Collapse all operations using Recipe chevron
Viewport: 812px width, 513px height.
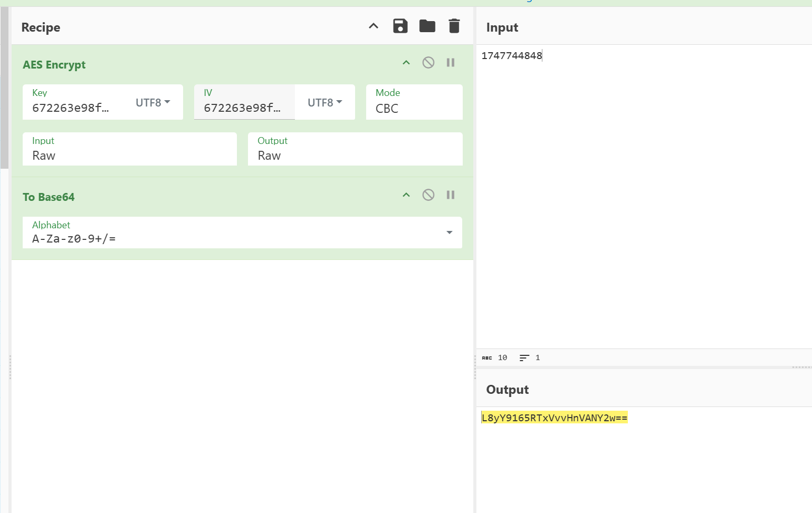click(x=374, y=26)
